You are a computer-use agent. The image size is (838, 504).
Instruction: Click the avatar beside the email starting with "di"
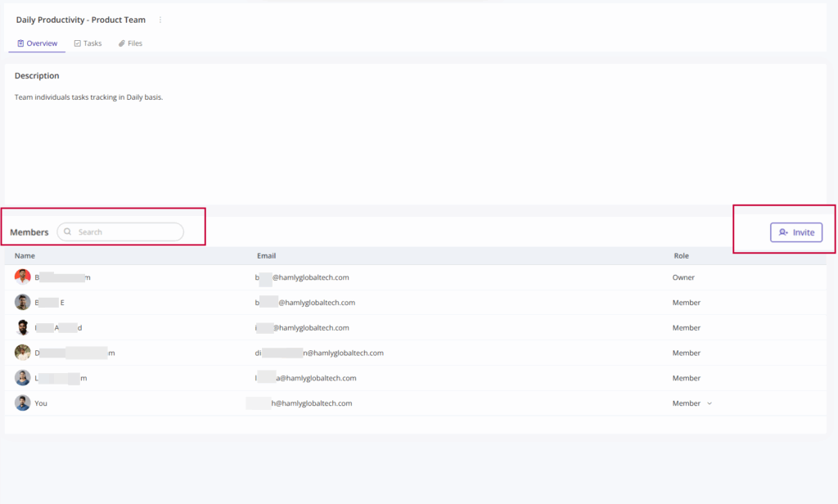click(x=23, y=353)
